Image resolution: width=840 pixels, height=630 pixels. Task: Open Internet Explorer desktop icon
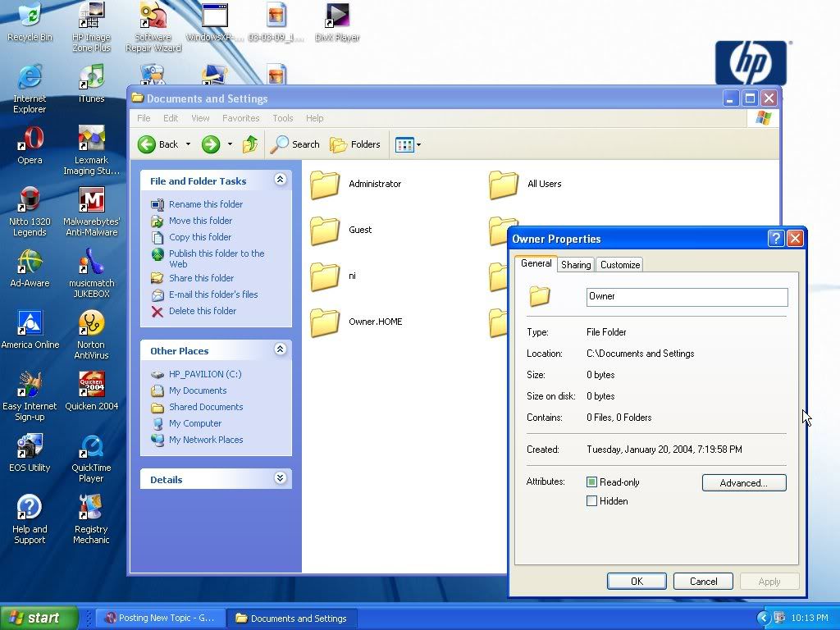coord(30,89)
